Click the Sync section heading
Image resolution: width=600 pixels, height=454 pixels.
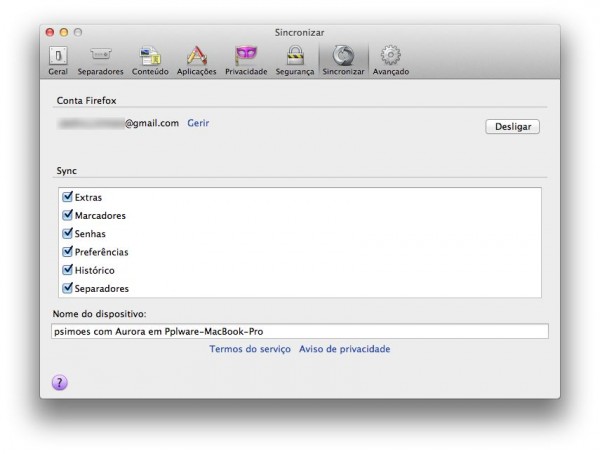click(x=67, y=171)
